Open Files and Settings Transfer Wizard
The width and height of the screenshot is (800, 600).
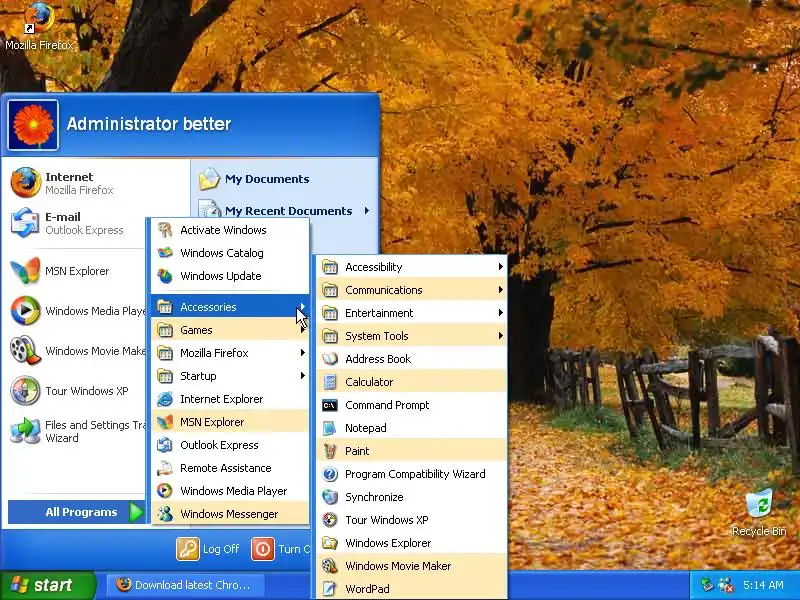coord(77,431)
